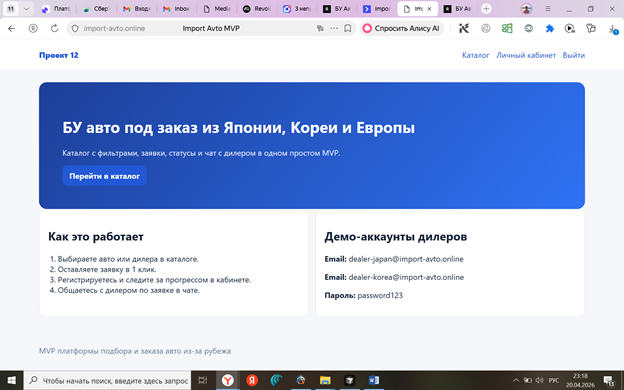Click the hero heading БУ авто под заказ
Screen dimensions: 624x390
tap(238, 128)
